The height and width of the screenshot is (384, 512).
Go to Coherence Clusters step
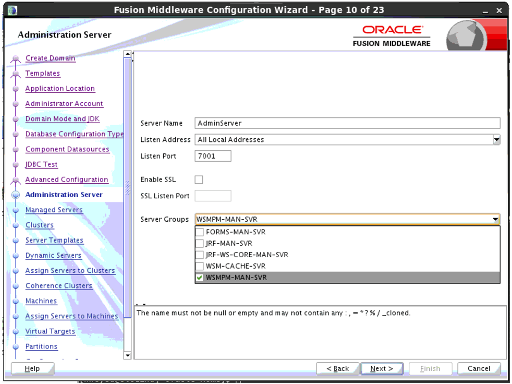[59, 286]
